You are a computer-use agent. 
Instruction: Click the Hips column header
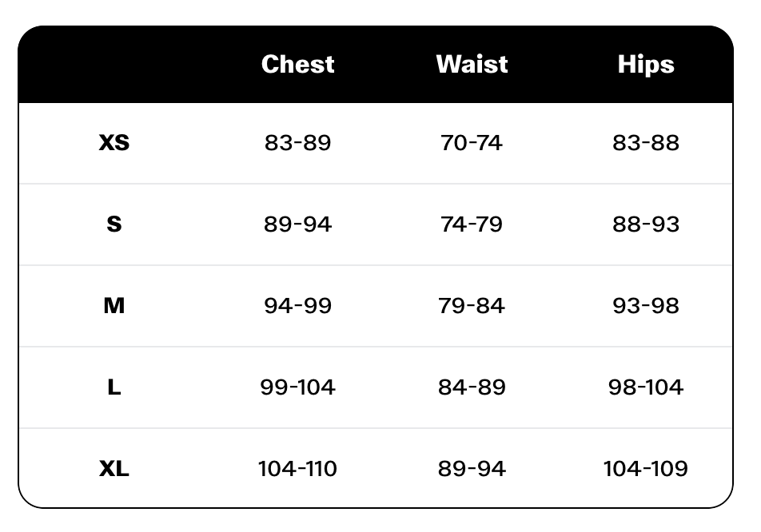tap(645, 64)
